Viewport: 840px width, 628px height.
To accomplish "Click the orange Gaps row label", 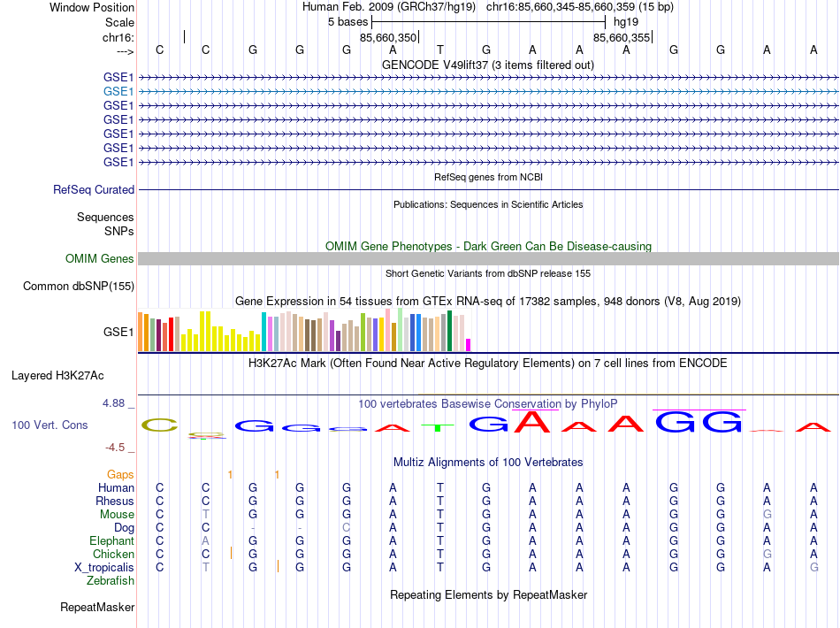I will (120, 474).
